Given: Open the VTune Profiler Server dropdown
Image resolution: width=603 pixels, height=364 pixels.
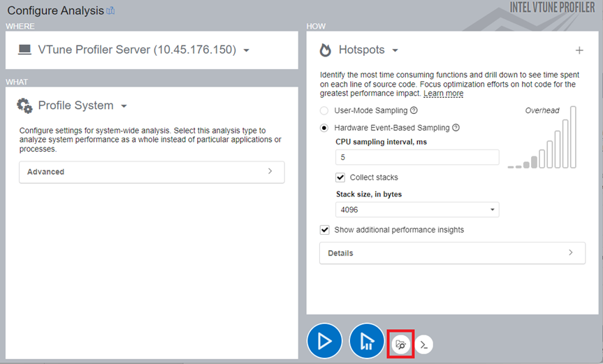Looking at the screenshot, I should coord(246,50).
